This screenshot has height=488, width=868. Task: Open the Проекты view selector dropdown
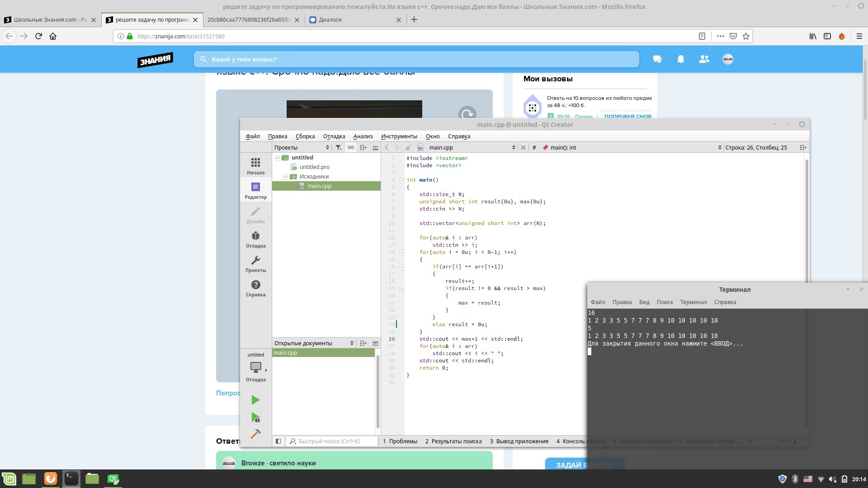302,147
